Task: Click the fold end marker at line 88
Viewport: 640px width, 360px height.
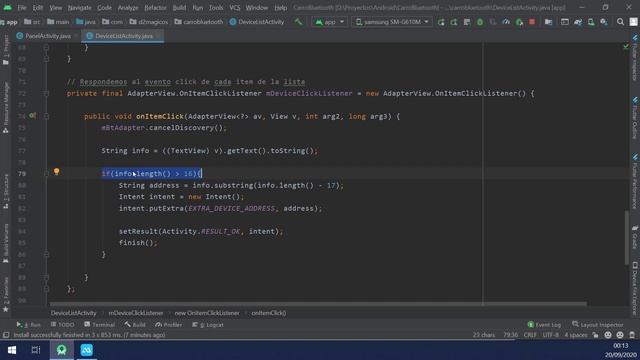Action: [46, 278]
